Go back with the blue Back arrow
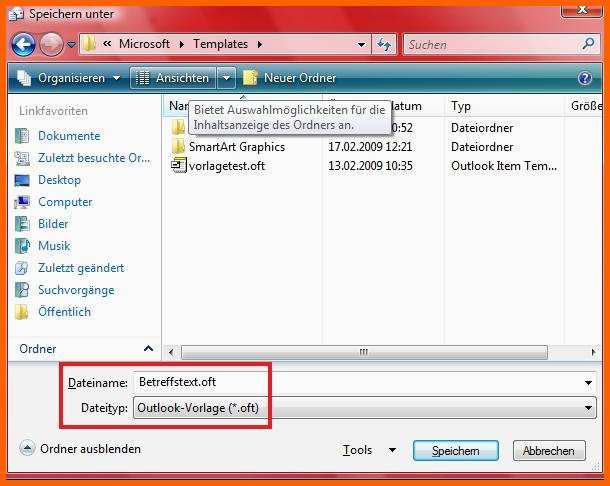The height and width of the screenshot is (486, 610). point(23,45)
